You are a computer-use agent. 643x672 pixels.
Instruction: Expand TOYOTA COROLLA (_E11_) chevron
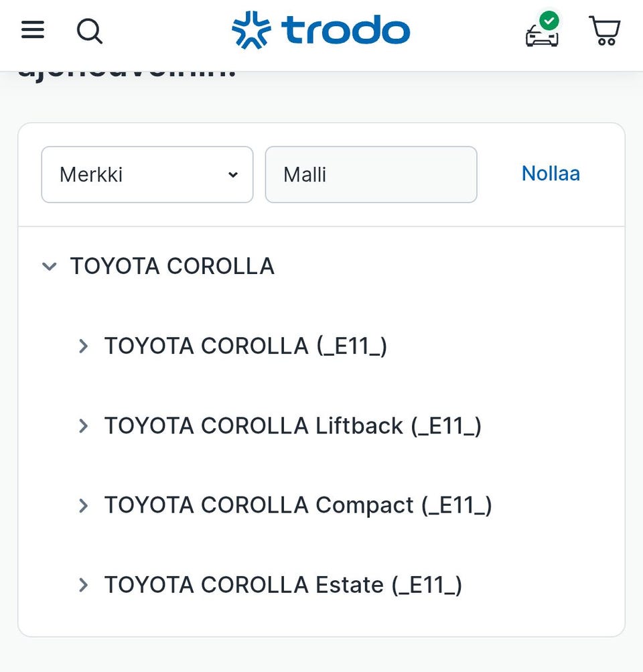point(83,346)
